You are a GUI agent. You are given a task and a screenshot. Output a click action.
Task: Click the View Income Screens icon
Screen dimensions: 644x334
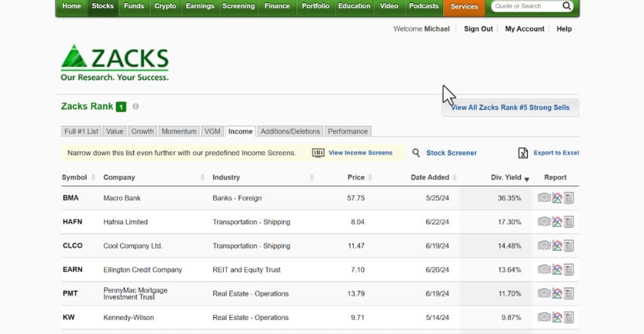[x=318, y=153]
